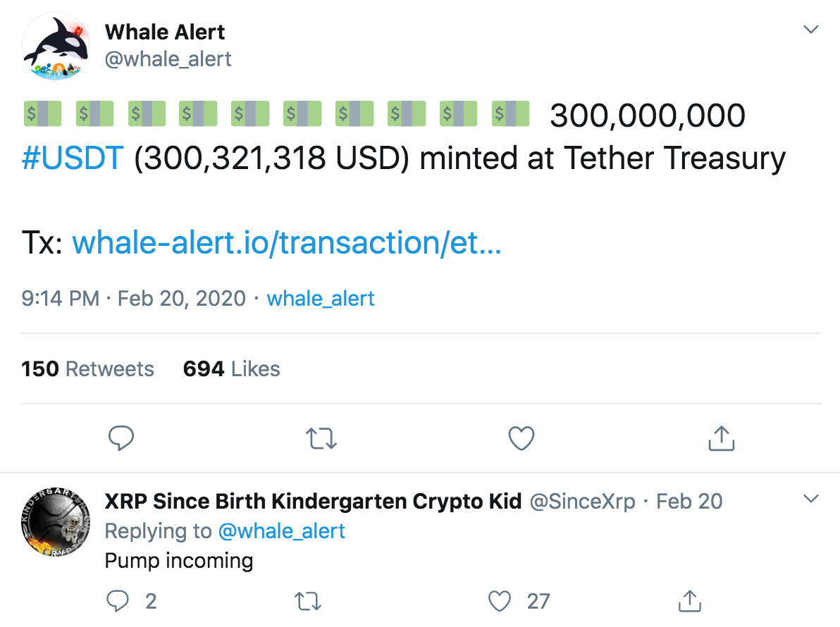Like the "Pump incoming" reply
Image resolution: width=840 pixels, height=627 pixels.
[x=500, y=601]
